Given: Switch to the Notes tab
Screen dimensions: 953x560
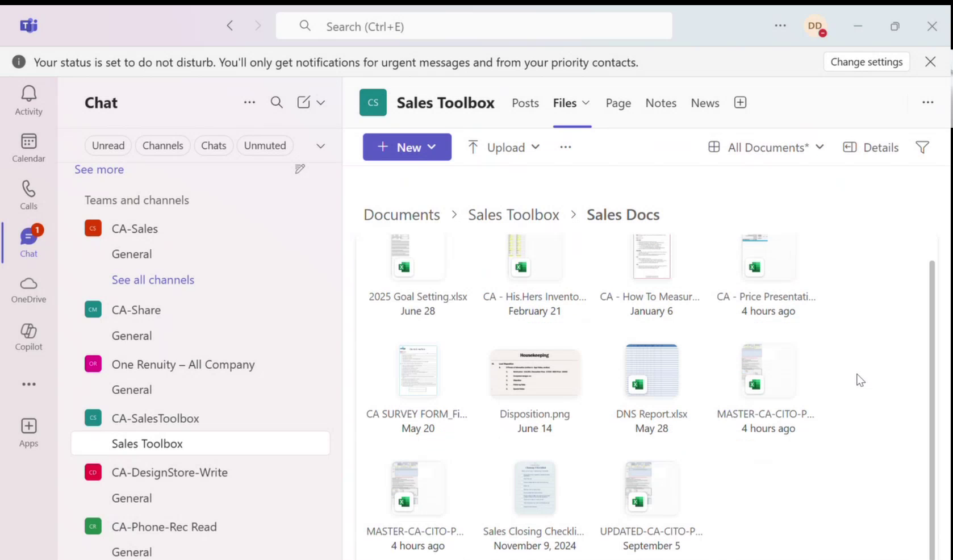Looking at the screenshot, I should click(x=661, y=103).
